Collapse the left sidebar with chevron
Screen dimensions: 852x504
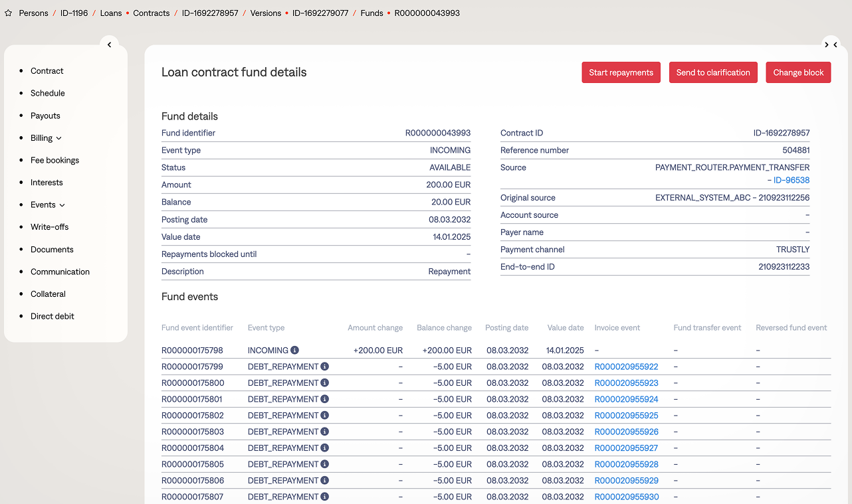click(110, 44)
